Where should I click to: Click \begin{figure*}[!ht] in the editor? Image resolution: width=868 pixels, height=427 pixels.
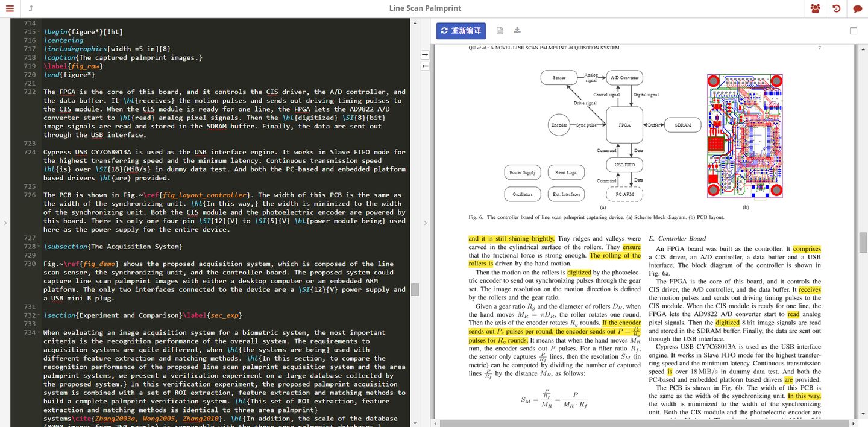click(x=83, y=32)
